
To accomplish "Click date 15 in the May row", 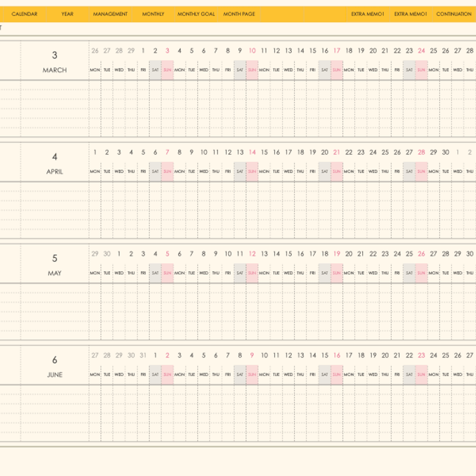I will [288, 254].
